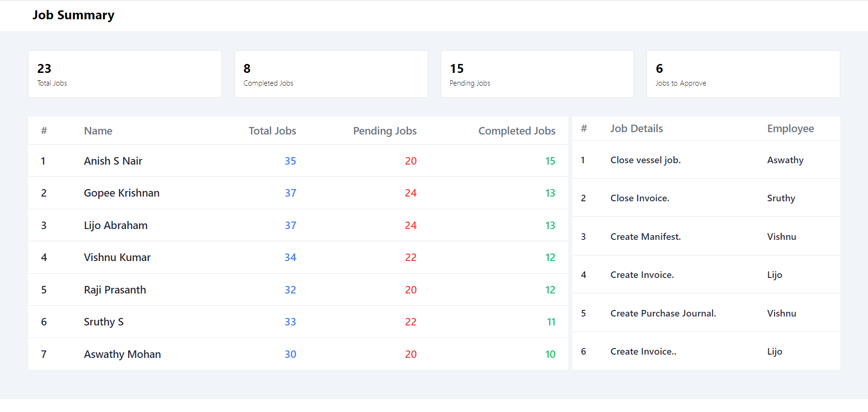This screenshot has height=412, width=868.
Task: Select employee Sruthy S
Action: tap(104, 322)
